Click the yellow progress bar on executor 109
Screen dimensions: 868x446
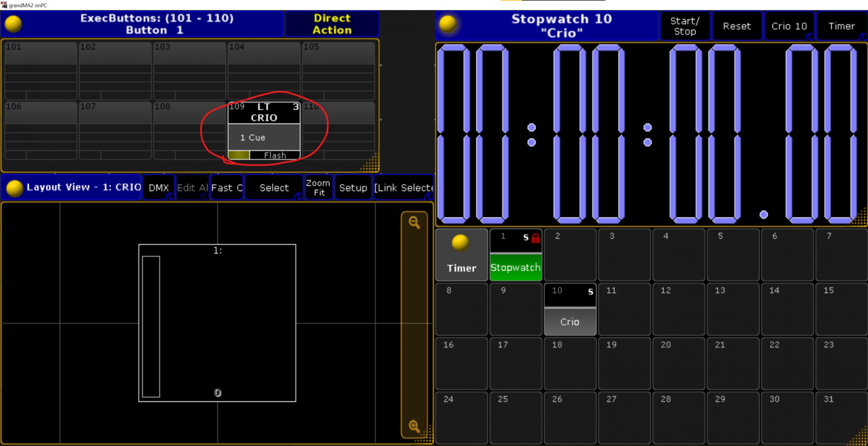point(239,155)
